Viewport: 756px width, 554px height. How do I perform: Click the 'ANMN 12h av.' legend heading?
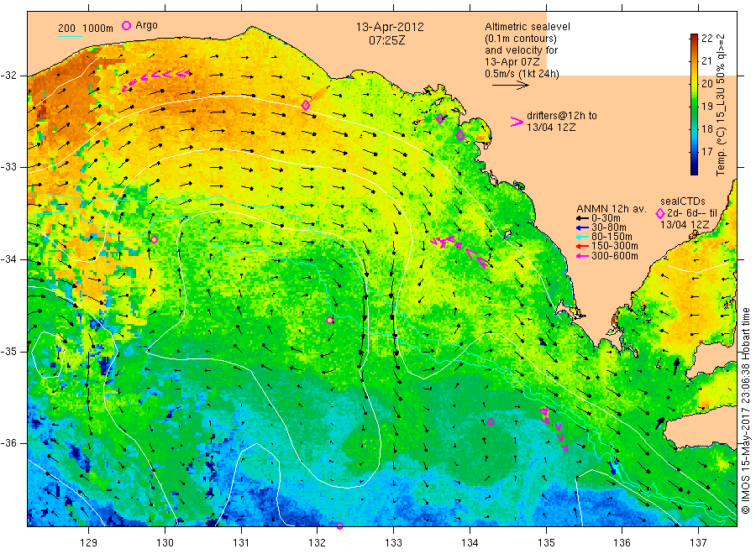pos(611,209)
